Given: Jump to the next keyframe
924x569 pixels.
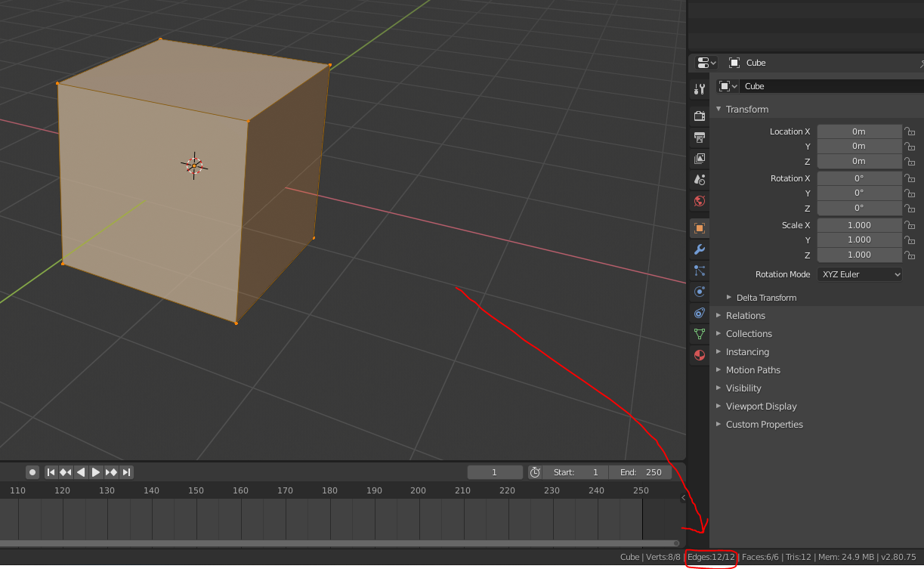Looking at the screenshot, I should pos(111,472).
